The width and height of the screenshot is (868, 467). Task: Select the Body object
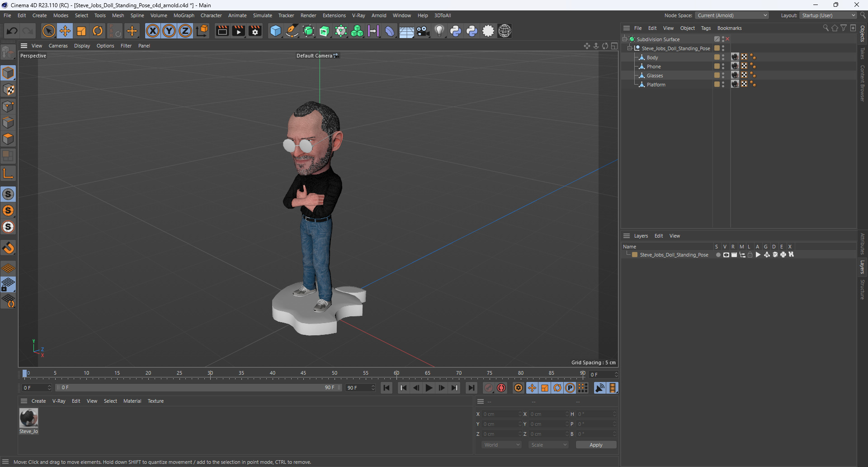pos(652,57)
